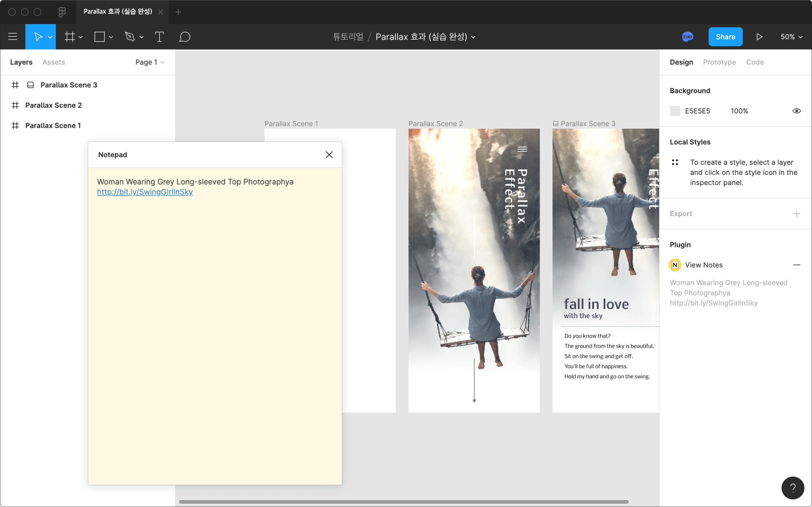812x507 pixels.
Task: Click the E5E5E5 background color swatch
Action: 675,111
